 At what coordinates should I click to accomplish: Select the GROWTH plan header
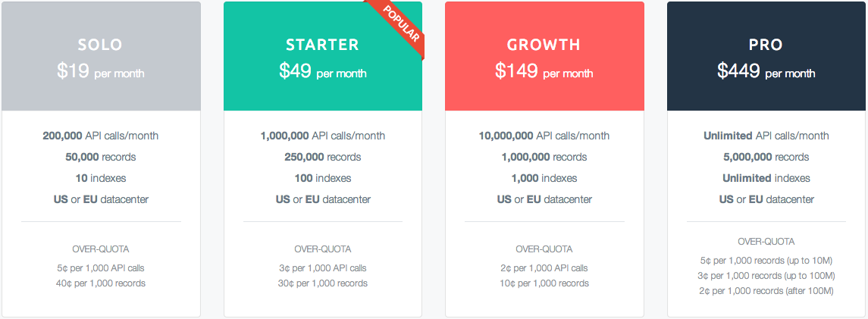point(544,45)
